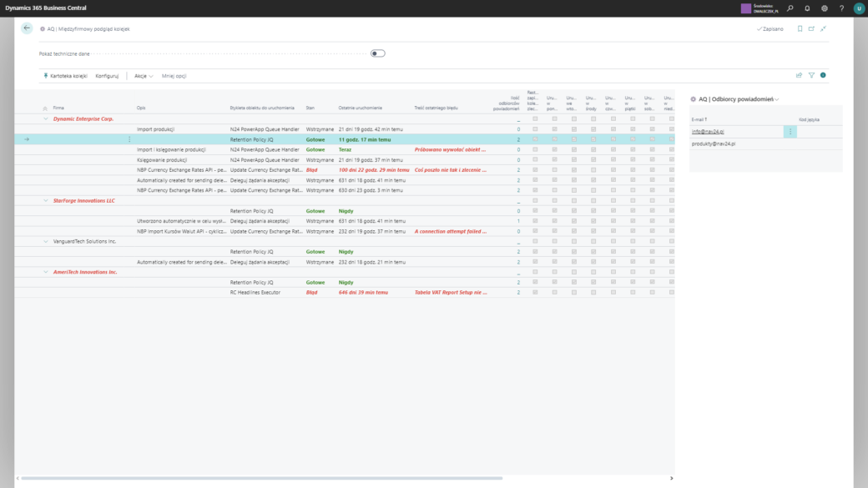Open the info@nav24.pl email link
The image size is (868, 488).
pyautogui.click(x=708, y=132)
